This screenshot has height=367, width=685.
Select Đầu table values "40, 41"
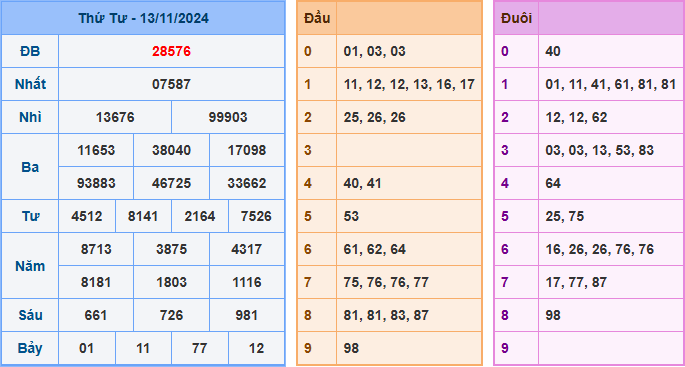[363, 183]
